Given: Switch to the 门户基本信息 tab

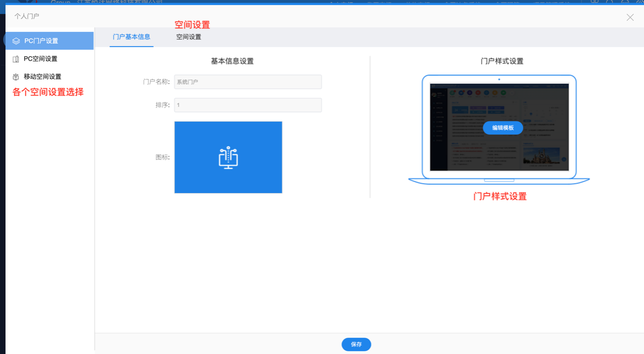Looking at the screenshot, I should pyautogui.click(x=131, y=37).
